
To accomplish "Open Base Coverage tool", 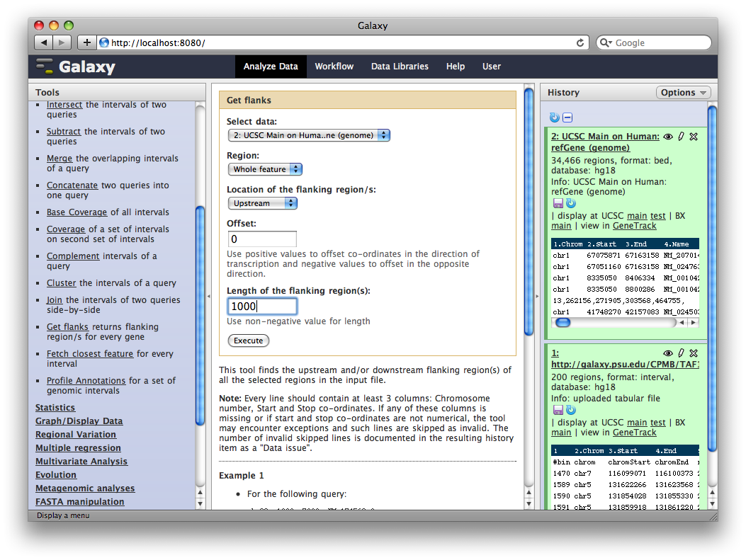I will (x=77, y=212).
